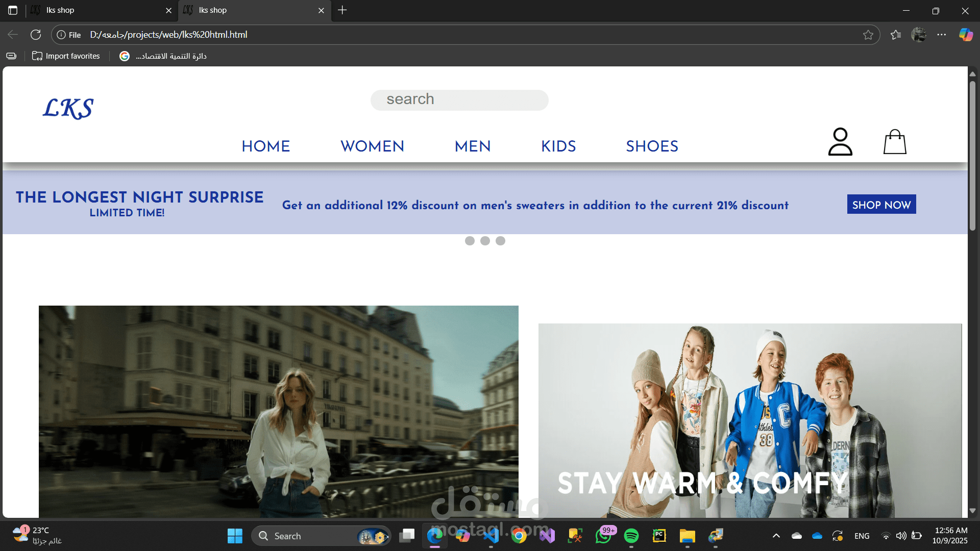Open the favorites hub icon
Screen dimensions: 980x551
(895, 35)
